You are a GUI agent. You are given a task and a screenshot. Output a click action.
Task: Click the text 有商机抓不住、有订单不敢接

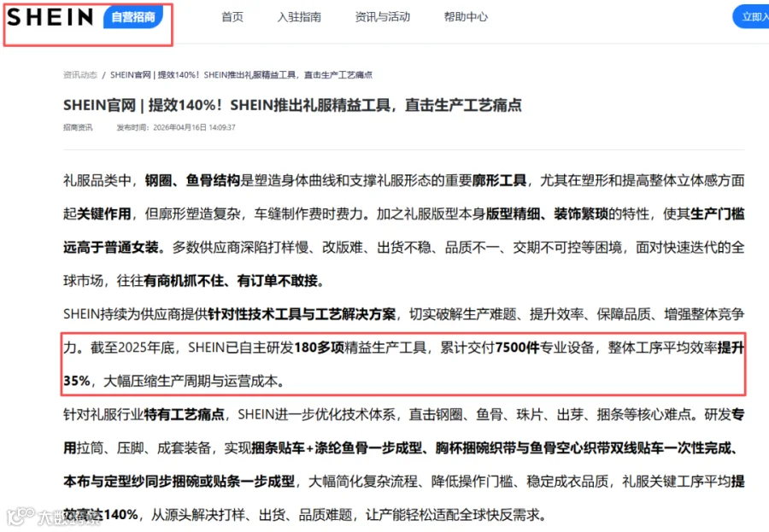click(x=231, y=281)
